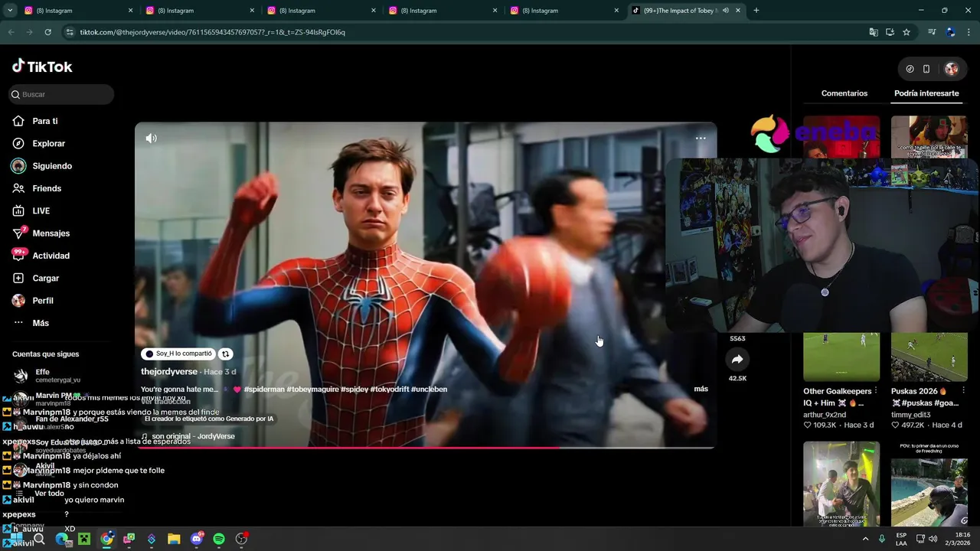Open the Chrome profile avatar

click(x=951, y=32)
